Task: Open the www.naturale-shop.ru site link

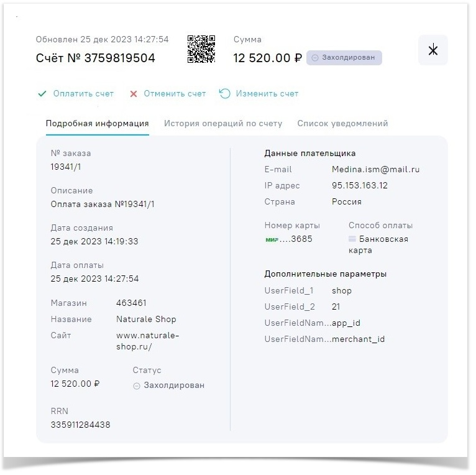Action: (147, 341)
